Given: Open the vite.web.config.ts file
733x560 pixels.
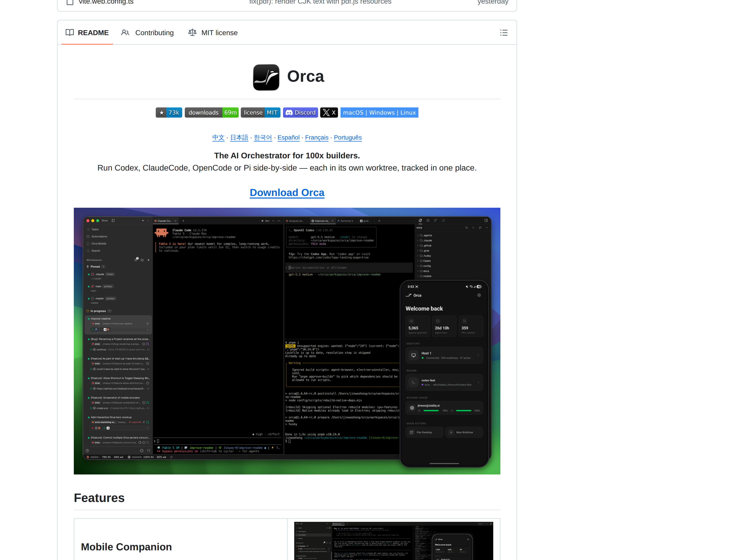Looking at the screenshot, I should [x=106, y=2].
